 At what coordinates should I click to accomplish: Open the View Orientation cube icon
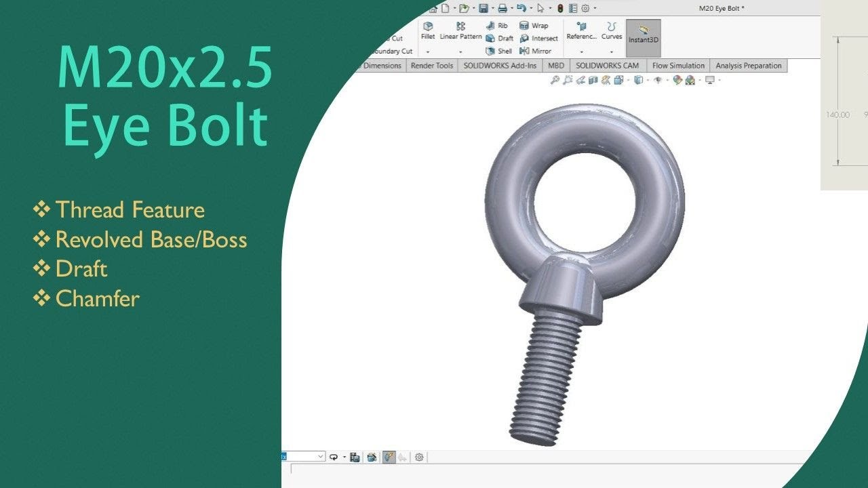point(618,80)
